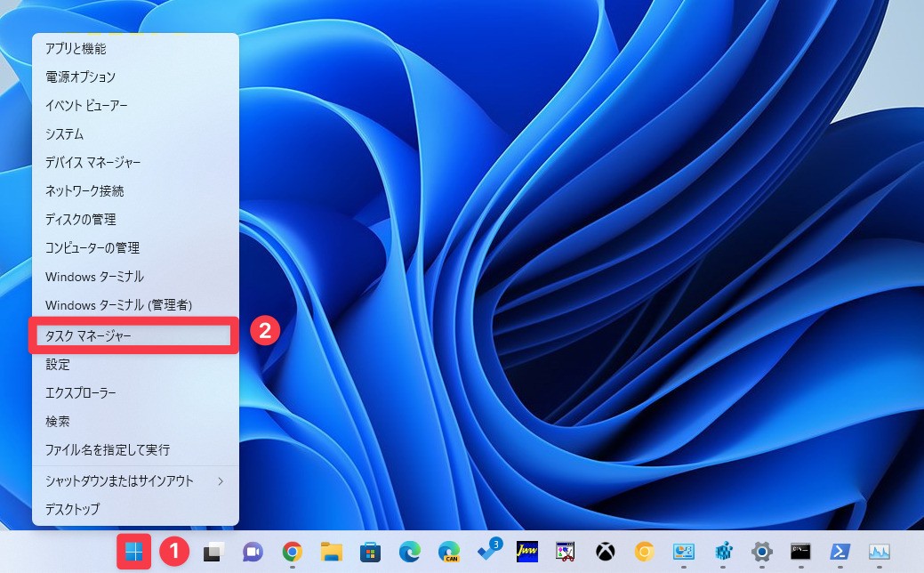Click the Windows Start button
Image resolution: width=924 pixels, height=573 pixels.
click(133, 552)
